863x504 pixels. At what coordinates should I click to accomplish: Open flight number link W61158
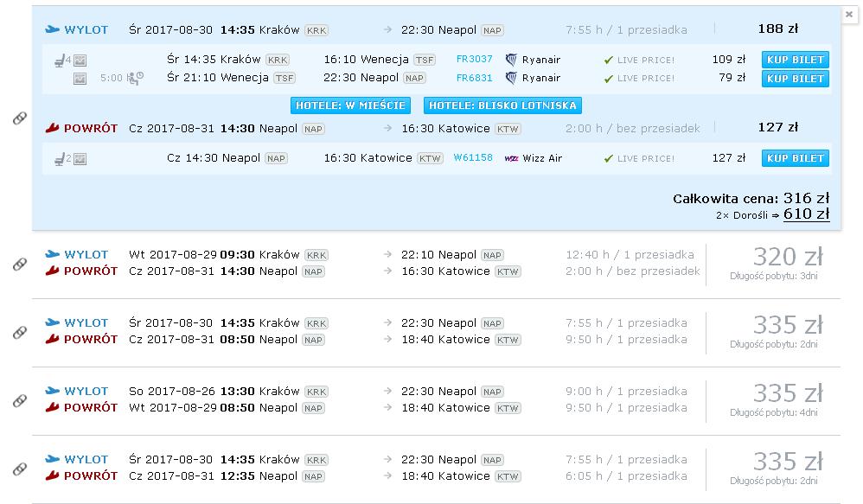(x=473, y=157)
